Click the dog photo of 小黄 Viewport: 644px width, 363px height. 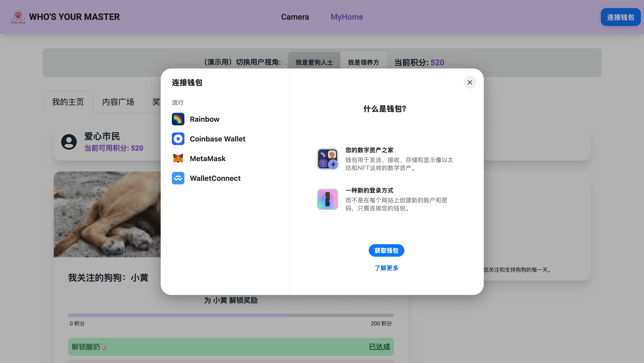(x=107, y=214)
